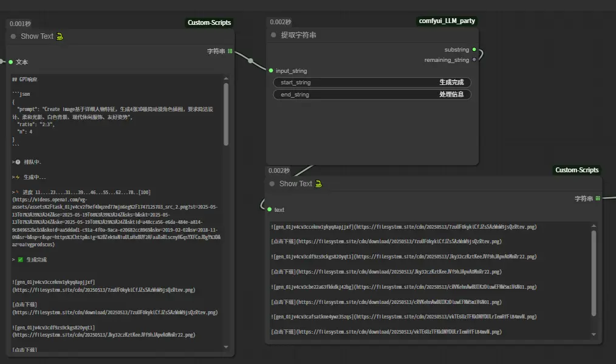Click the scroll-down arrow in left text area

click(x=226, y=347)
